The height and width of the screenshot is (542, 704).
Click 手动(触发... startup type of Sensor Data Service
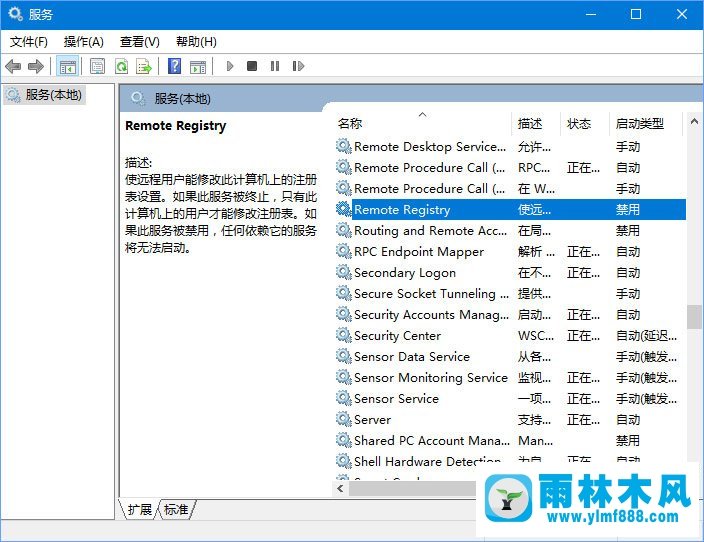(647, 357)
